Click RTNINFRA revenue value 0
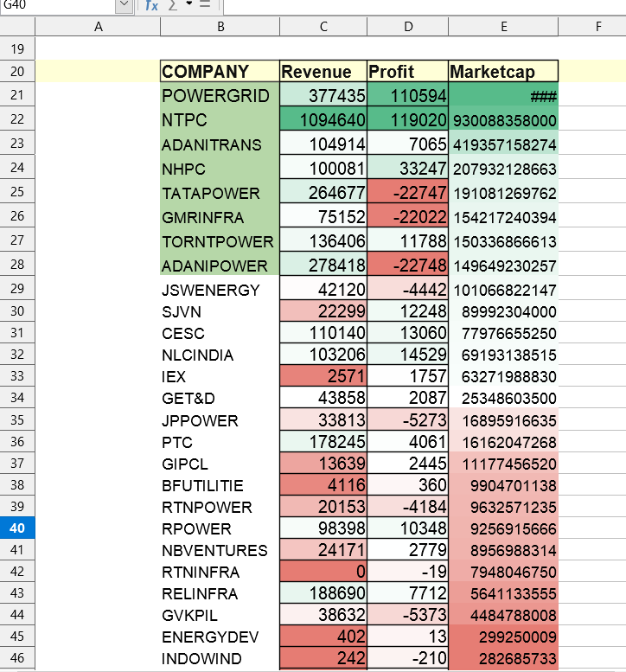626x672 pixels. [323, 572]
